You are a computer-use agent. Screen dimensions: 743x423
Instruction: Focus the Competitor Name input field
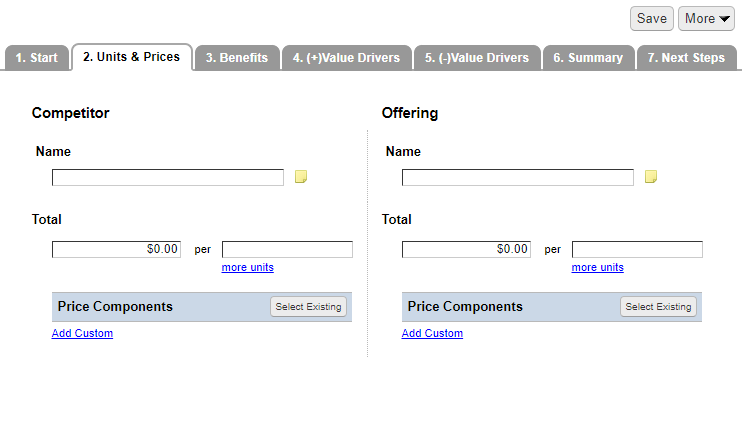168,178
